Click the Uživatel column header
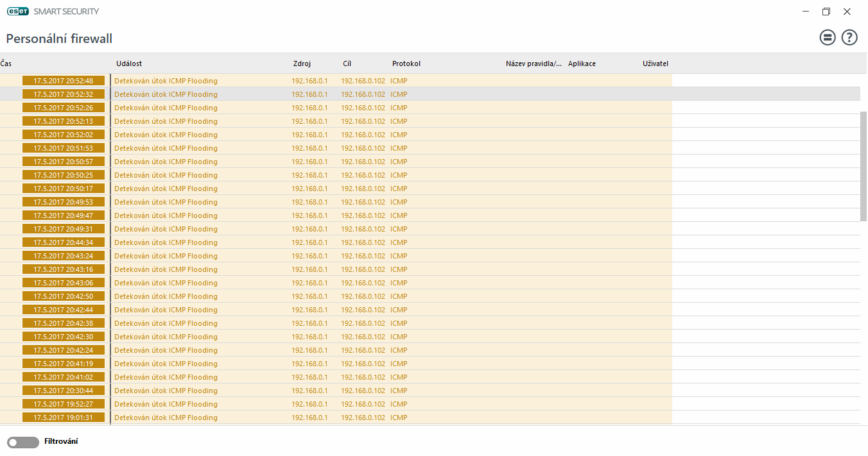The image size is (868, 456). click(655, 63)
